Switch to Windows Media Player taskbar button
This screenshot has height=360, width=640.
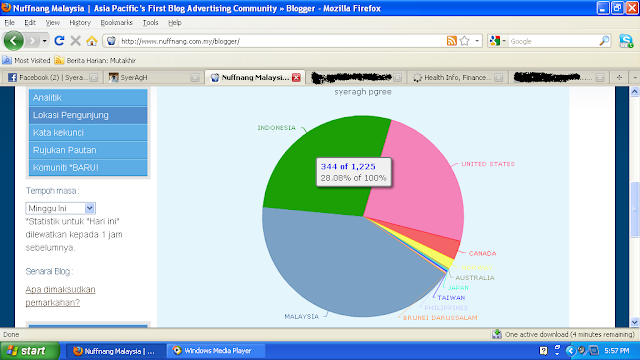[x=216, y=351]
